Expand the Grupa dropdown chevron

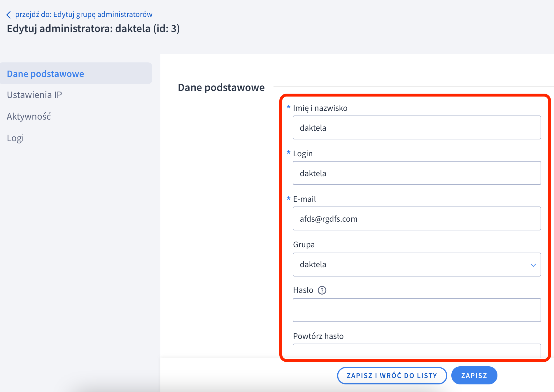click(x=533, y=265)
